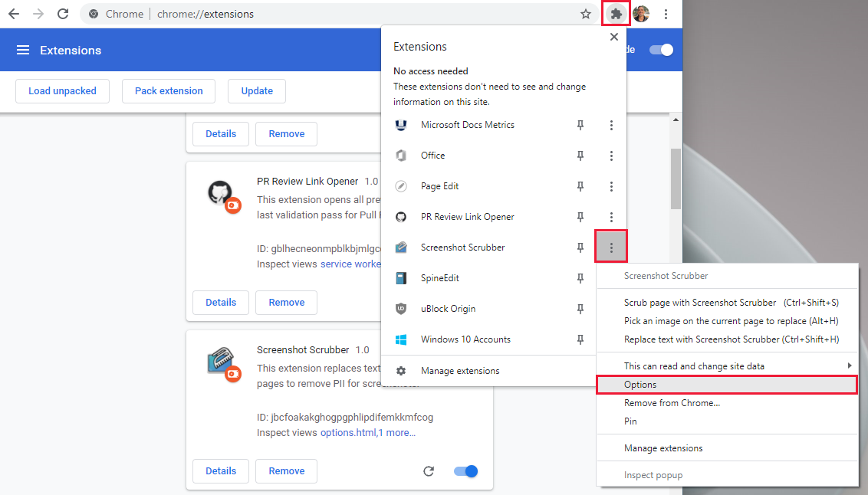Screen dimensions: 868x495
Task: Click Pack extension button
Action: click(169, 90)
